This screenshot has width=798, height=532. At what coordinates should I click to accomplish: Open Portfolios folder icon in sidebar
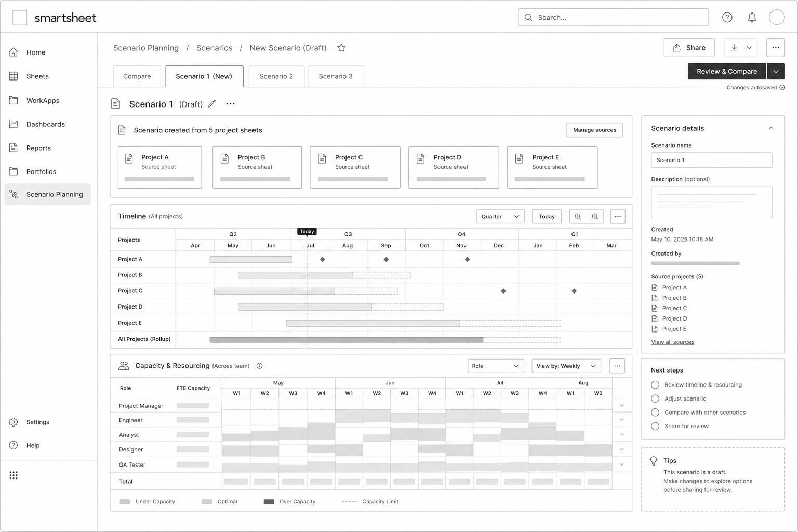coord(14,171)
